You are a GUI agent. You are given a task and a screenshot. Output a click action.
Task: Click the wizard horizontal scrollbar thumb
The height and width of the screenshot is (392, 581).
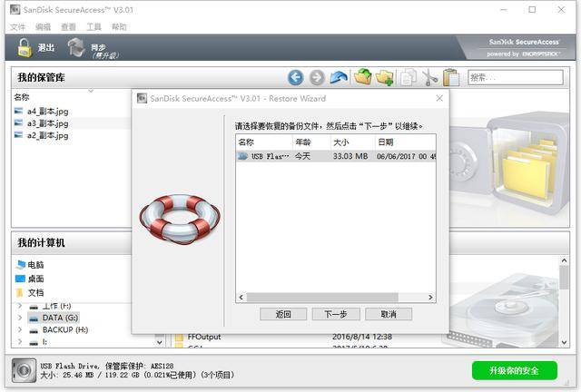pos(322,297)
